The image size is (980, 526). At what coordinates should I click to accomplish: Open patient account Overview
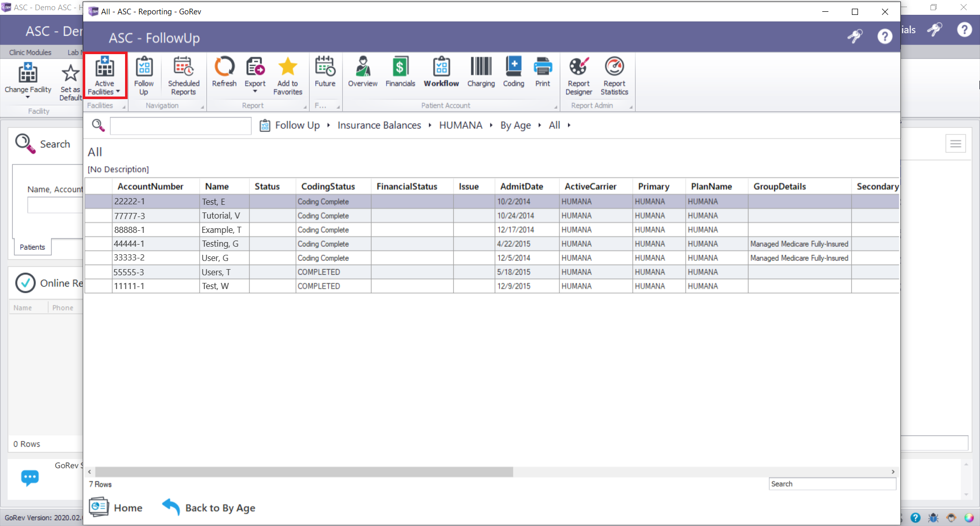tap(363, 72)
